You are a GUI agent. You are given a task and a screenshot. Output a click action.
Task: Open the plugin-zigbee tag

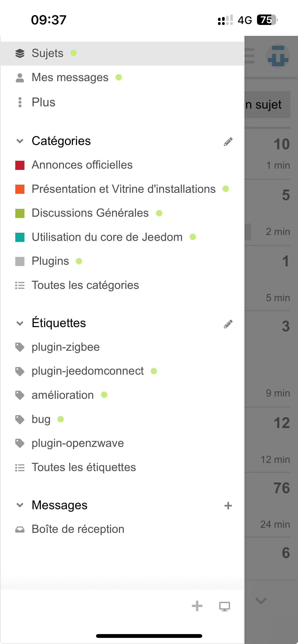tap(65, 347)
